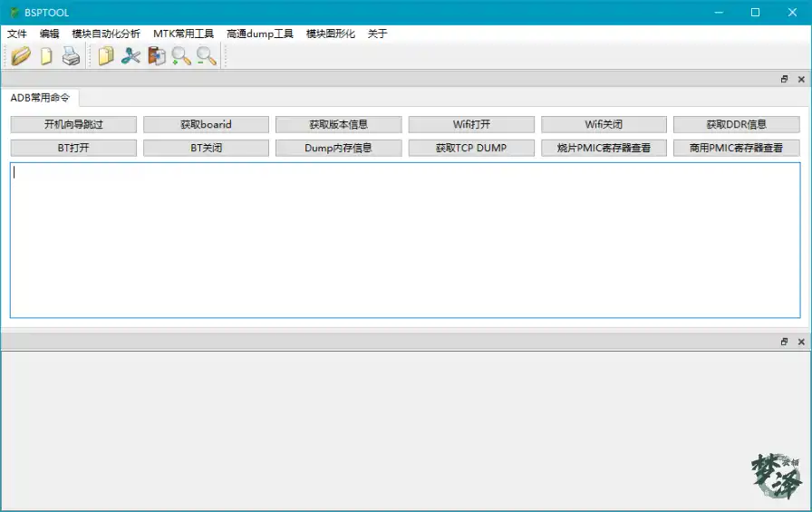Click the 商用PMIC寄存器查看 button

737,148
